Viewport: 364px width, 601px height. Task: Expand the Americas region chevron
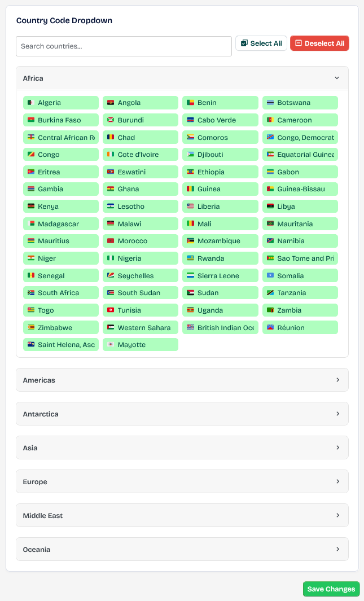point(337,380)
